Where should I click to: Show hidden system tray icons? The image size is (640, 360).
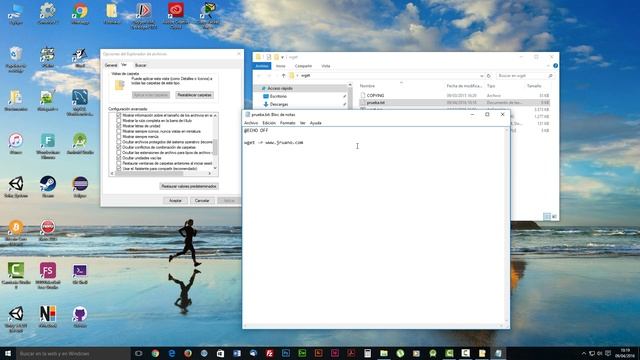click(584, 353)
